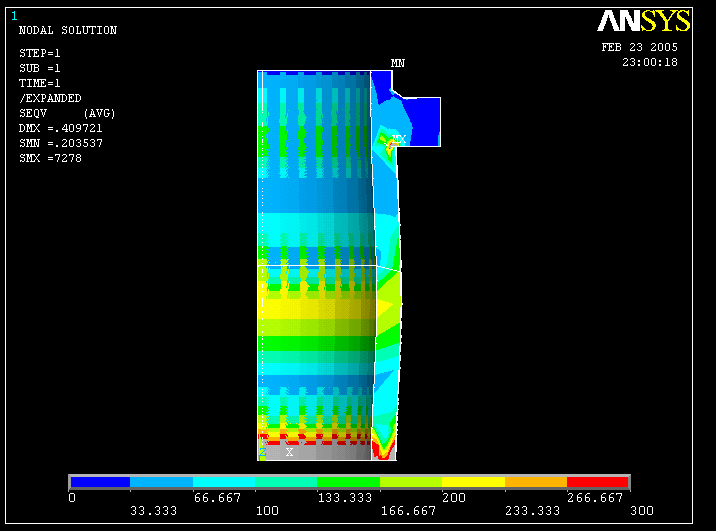Screen dimensions: 716x531
Task: Click the SMX =7278 value
Action: coord(50,158)
